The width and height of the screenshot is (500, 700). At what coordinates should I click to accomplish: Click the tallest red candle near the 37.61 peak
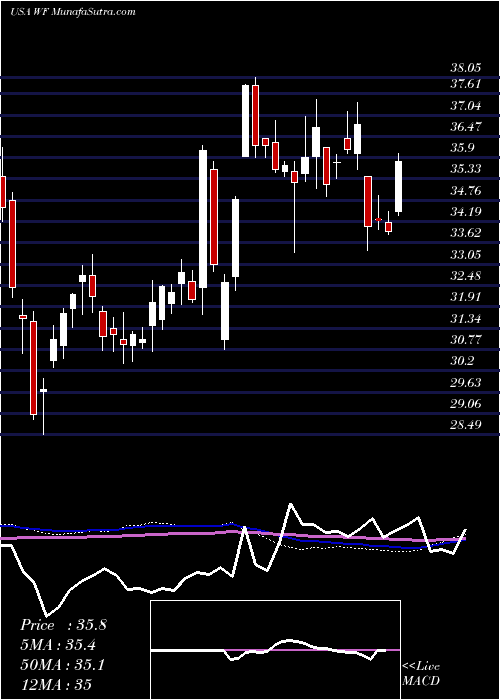tap(255, 115)
